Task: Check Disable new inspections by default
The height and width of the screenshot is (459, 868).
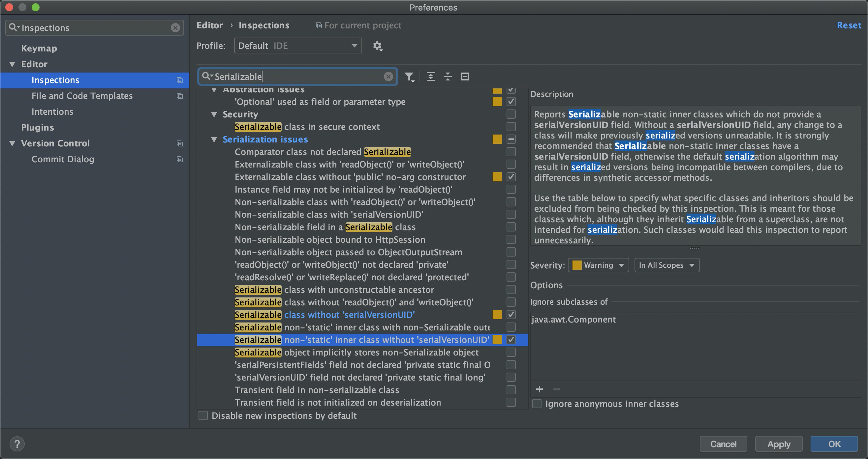Action: [x=203, y=415]
